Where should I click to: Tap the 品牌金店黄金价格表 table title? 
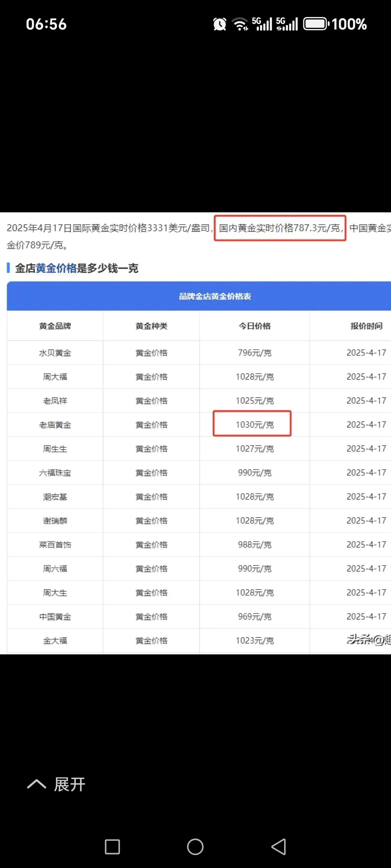coord(215,296)
